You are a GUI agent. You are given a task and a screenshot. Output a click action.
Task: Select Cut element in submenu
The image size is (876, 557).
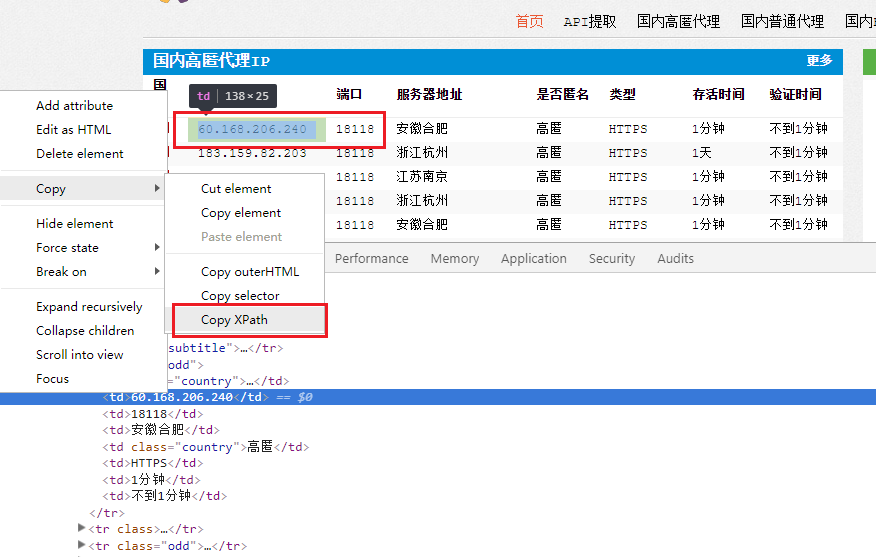236,189
